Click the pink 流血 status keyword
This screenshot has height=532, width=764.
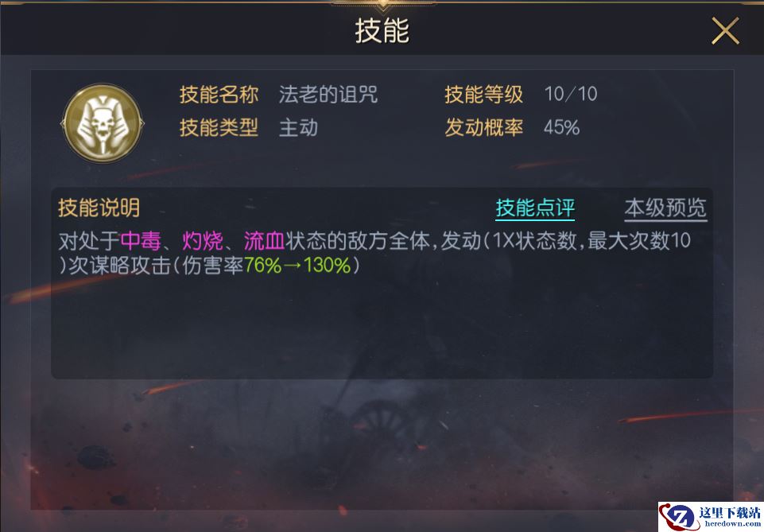(x=264, y=241)
